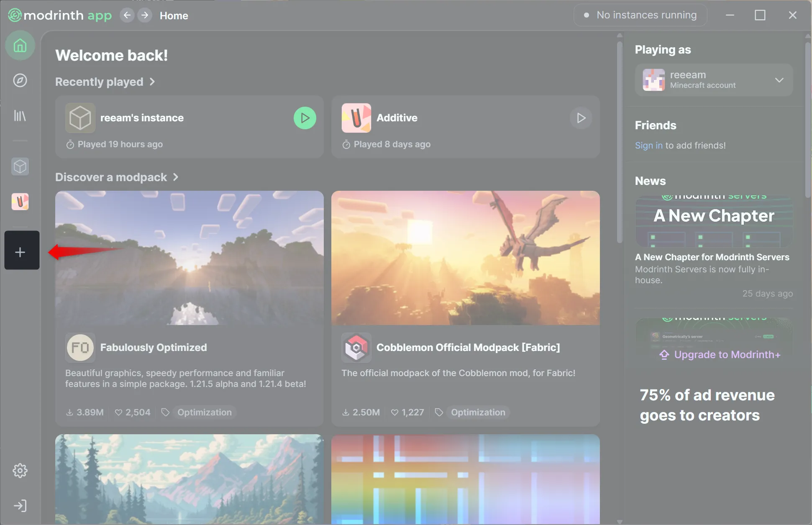Select the Additive instance icon in sidebar
Image resolution: width=812 pixels, height=525 pixels.
(x=20, y=202)
